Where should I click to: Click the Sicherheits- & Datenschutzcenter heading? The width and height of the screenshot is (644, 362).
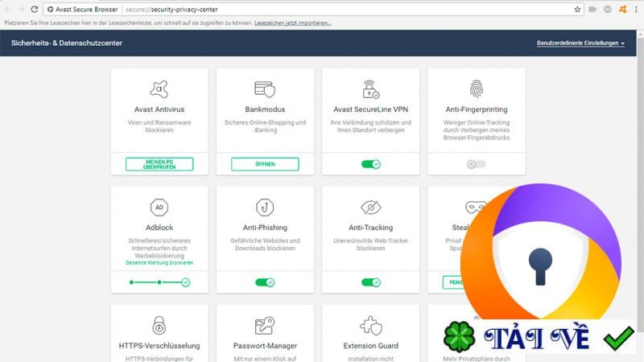pyautogui.click(x=67, y=43)
